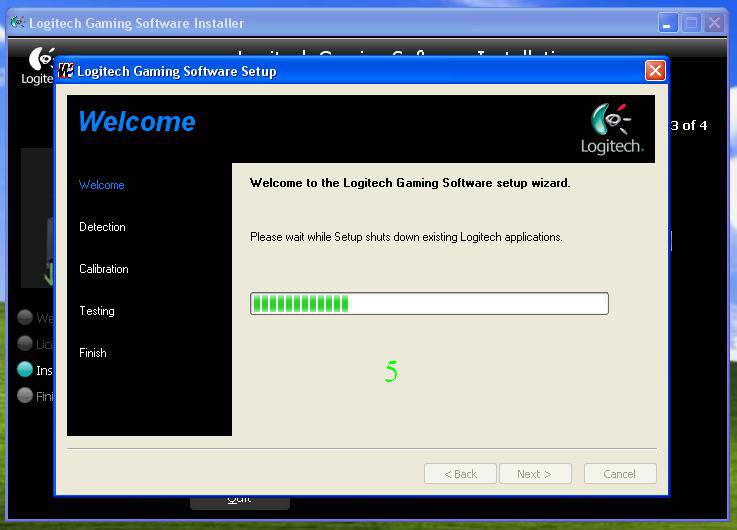The width and height of the screenshot is (737, 530).
Task: Select the Welcome step in the sidebar
Action: (102, 185)
